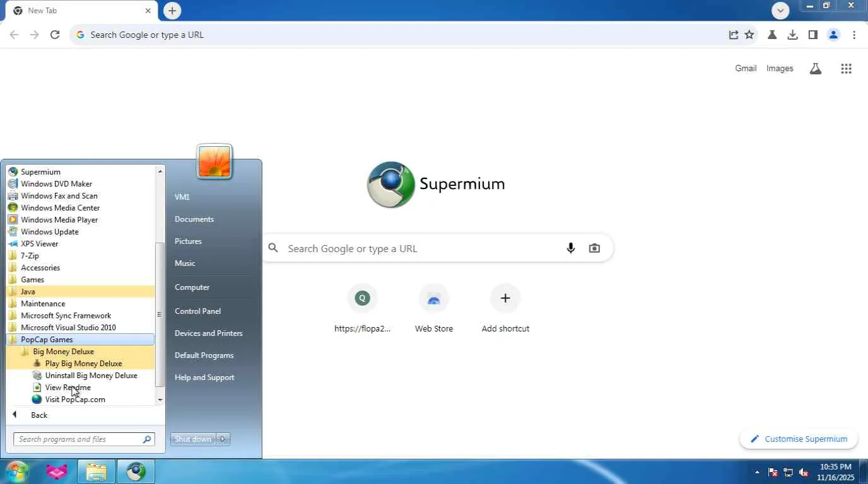The width and height of the screenshot is (868, 484).
Task: Expand the Java folder
Action: coord(80,292)
